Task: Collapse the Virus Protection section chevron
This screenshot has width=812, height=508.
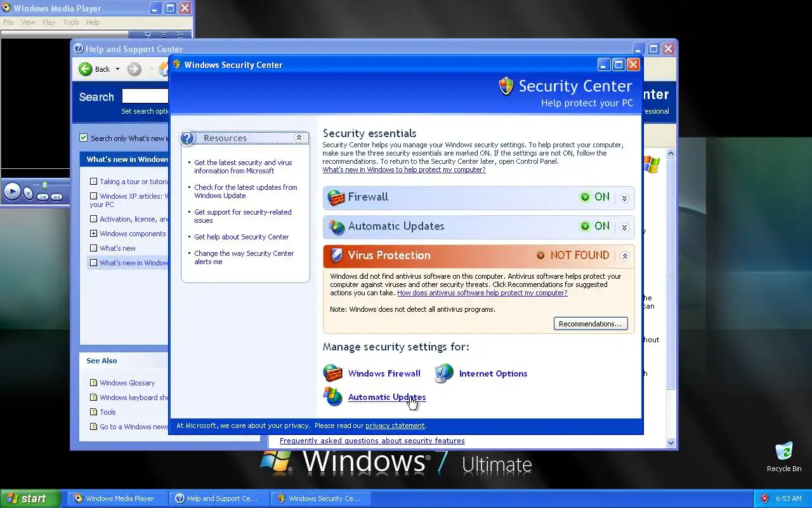Action: click(x=624, y=257)
